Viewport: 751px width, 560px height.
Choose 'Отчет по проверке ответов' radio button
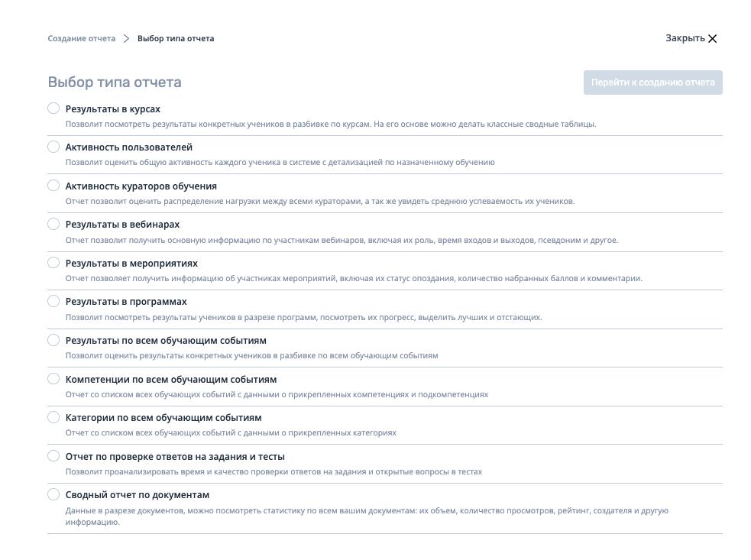(53, 456)
